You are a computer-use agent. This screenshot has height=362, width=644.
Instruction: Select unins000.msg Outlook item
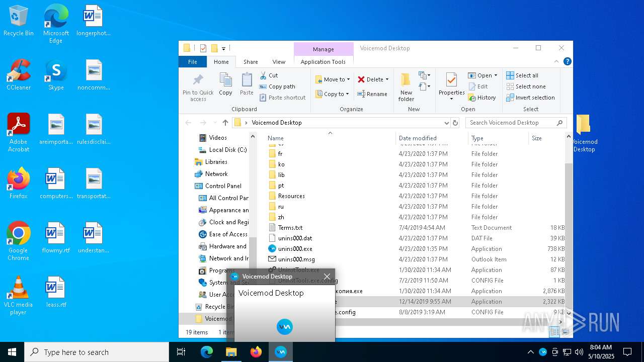coord(416,259)
